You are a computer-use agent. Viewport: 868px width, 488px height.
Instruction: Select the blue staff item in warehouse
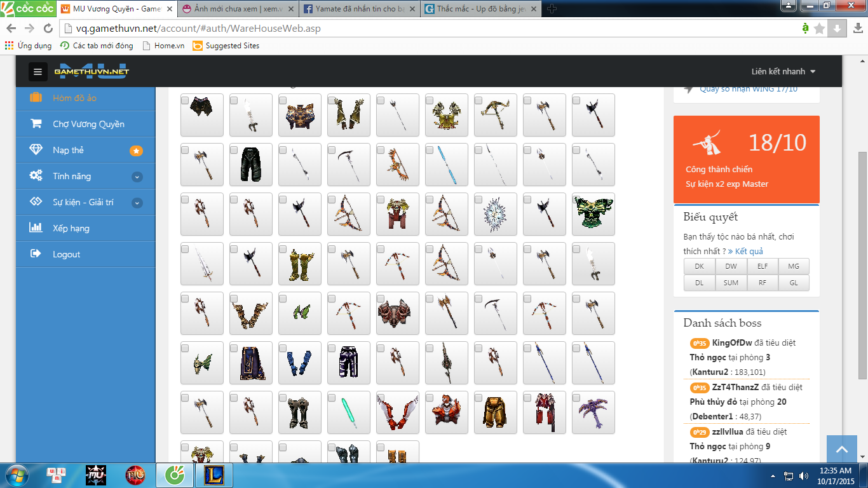[447, 165]
